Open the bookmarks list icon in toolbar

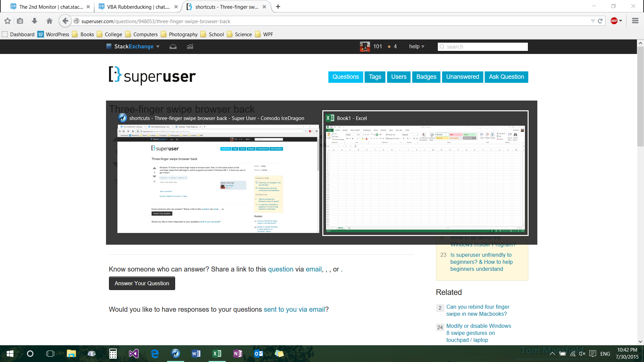click(x=20, y=21)
